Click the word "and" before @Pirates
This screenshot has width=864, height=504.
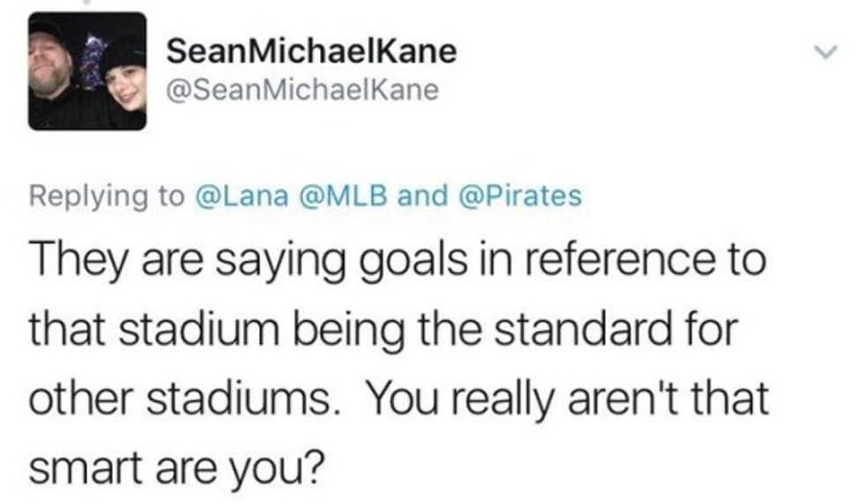422,195
